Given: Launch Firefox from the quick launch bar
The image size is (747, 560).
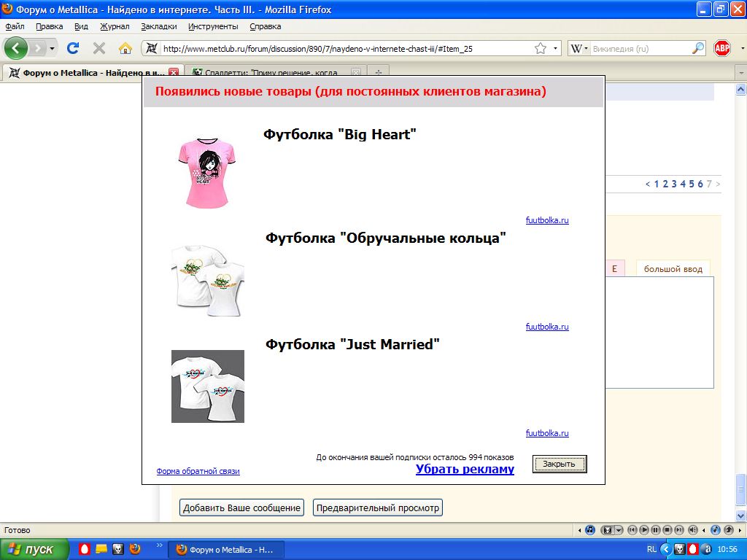Looking at the screenshot, I should (x=134, y=549).
